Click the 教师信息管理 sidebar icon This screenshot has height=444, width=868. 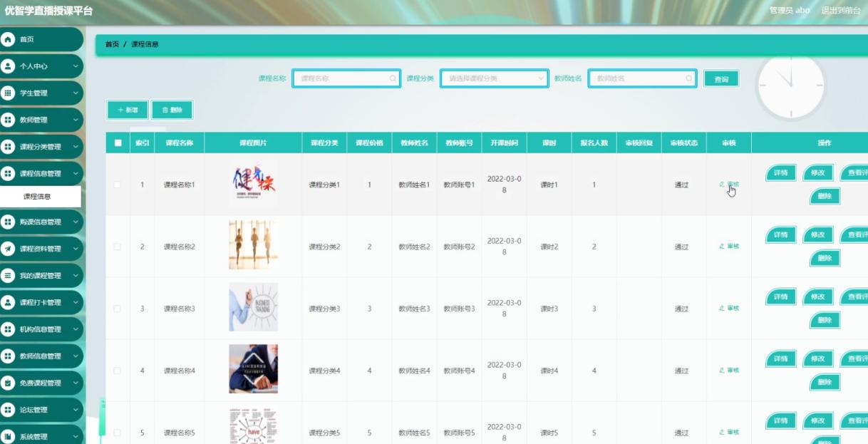[8, 356]
